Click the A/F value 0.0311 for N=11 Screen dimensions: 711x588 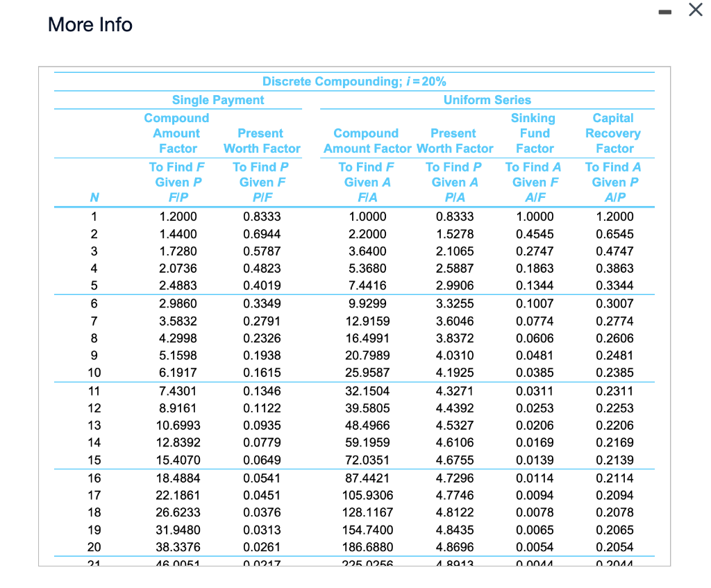tap(535, 392)
